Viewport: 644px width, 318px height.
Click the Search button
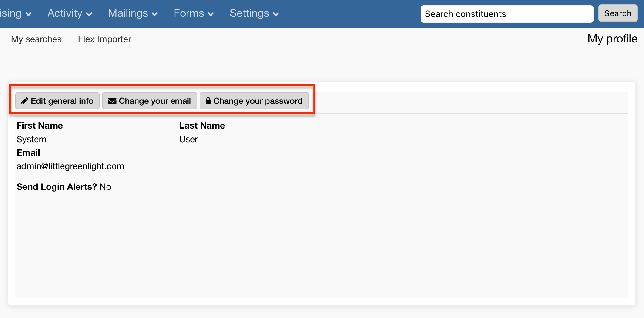point(618,13)
